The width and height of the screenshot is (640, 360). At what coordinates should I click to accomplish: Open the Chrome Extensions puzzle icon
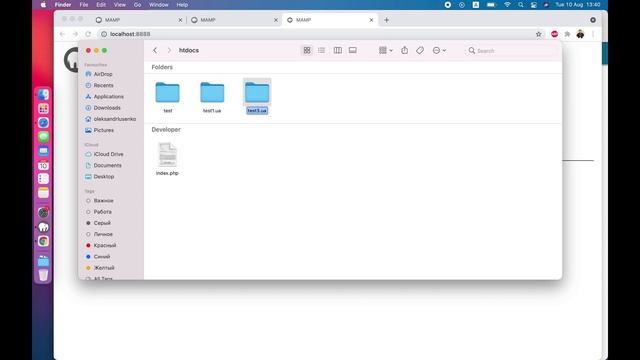[x=567, y=34]
